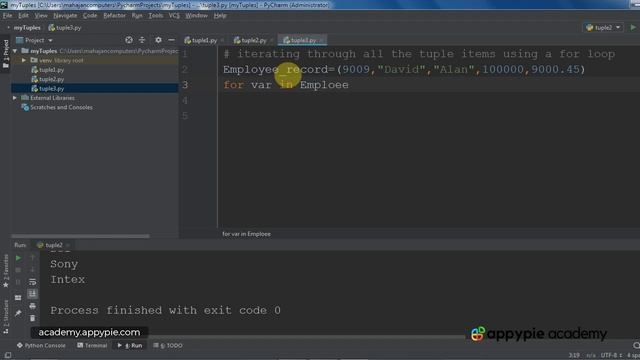Open the VCS menu
The height and width of the screenshot is (360, 640).
click(x=174, y=16)
